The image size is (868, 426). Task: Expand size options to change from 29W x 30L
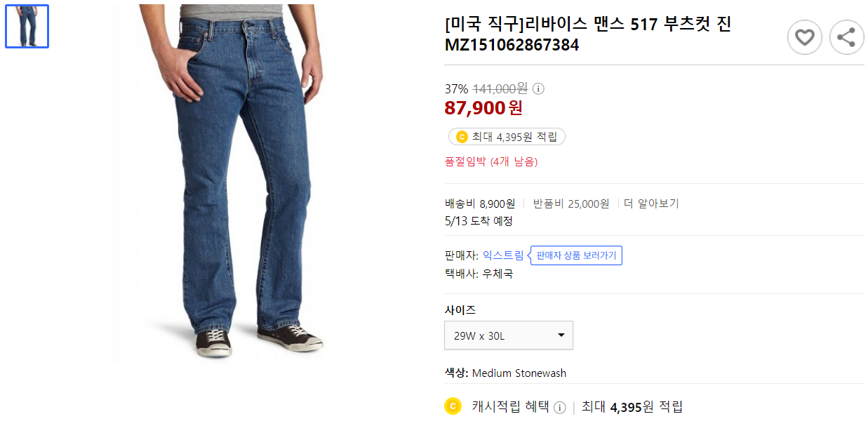508,335
